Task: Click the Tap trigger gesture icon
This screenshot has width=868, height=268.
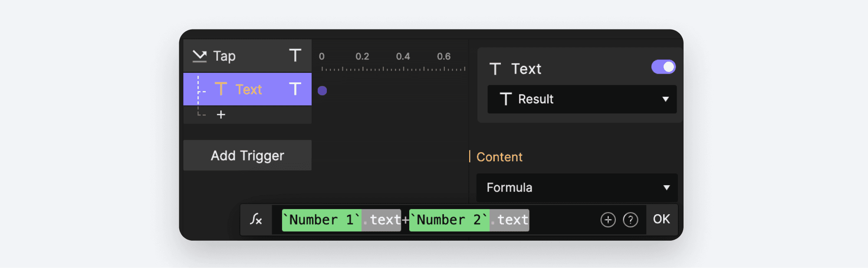Action: click(200, 56)
